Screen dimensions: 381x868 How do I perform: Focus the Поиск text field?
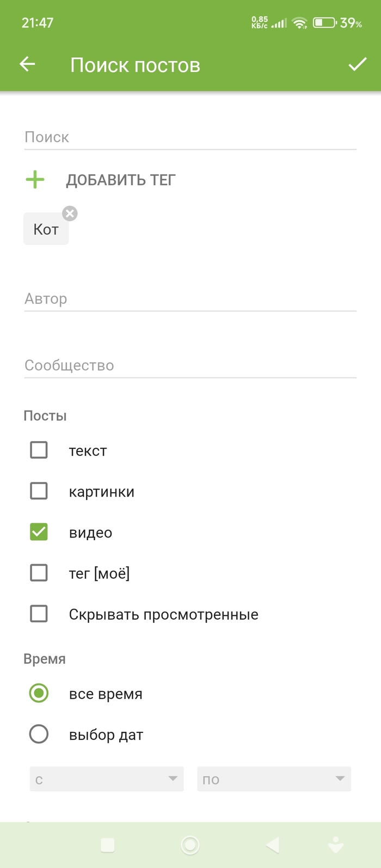coord(190,137)
